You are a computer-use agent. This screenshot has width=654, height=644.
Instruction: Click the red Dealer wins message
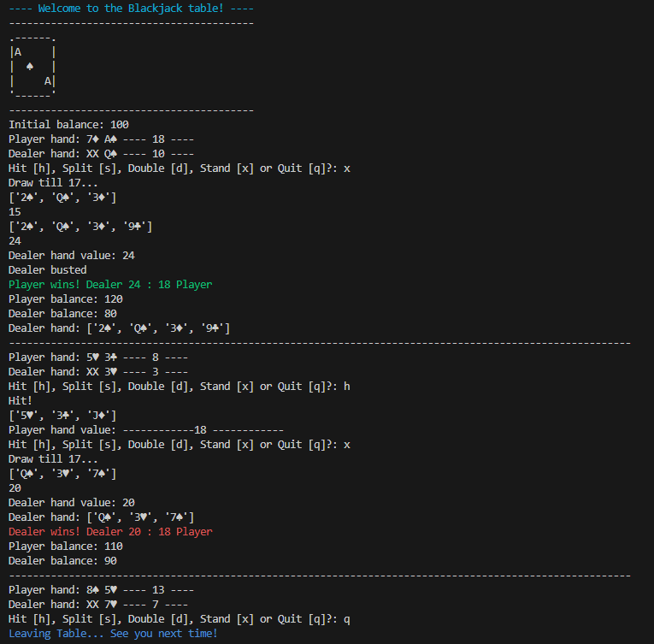[110, 531]
